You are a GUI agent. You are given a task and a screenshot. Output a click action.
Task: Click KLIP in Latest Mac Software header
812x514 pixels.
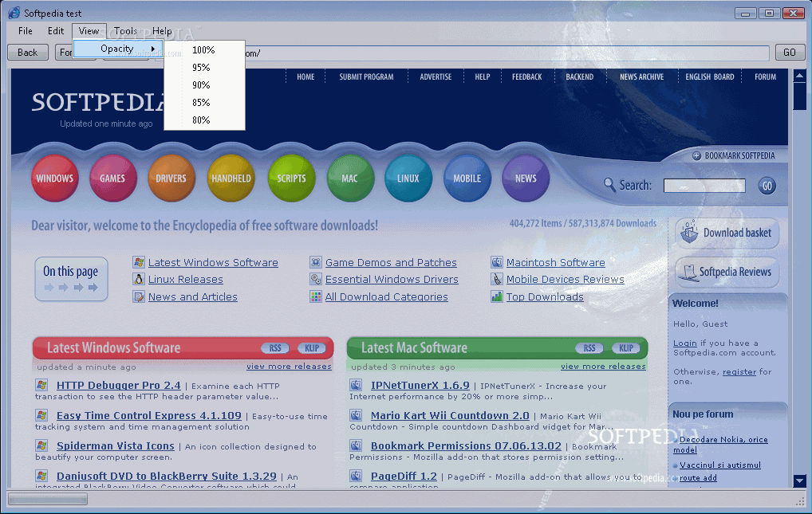(626, 347)
